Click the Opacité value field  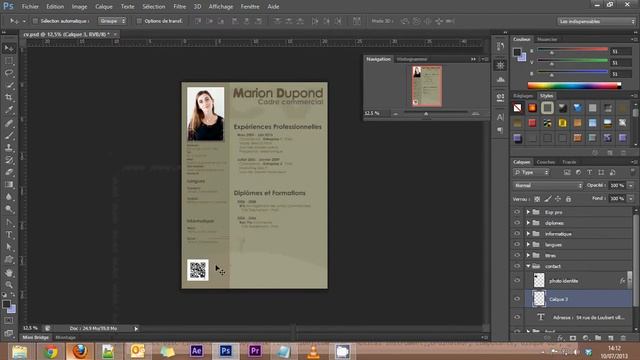click(x=617, y=186)
